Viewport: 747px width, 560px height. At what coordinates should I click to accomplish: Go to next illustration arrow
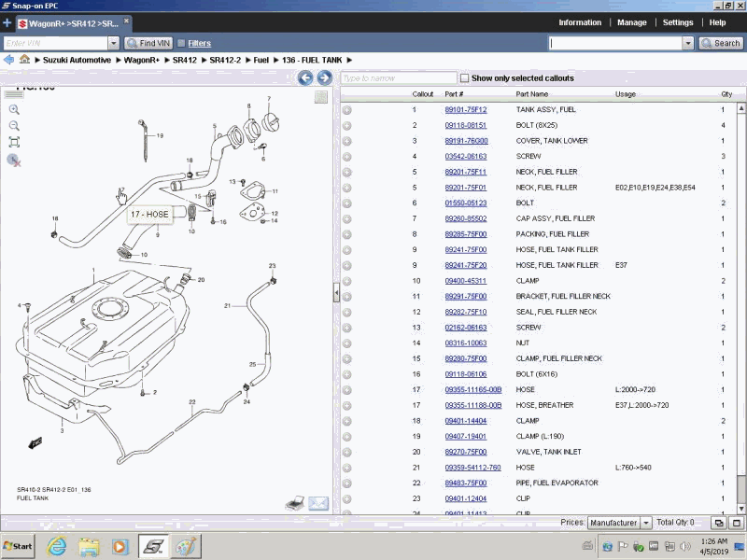324,77
